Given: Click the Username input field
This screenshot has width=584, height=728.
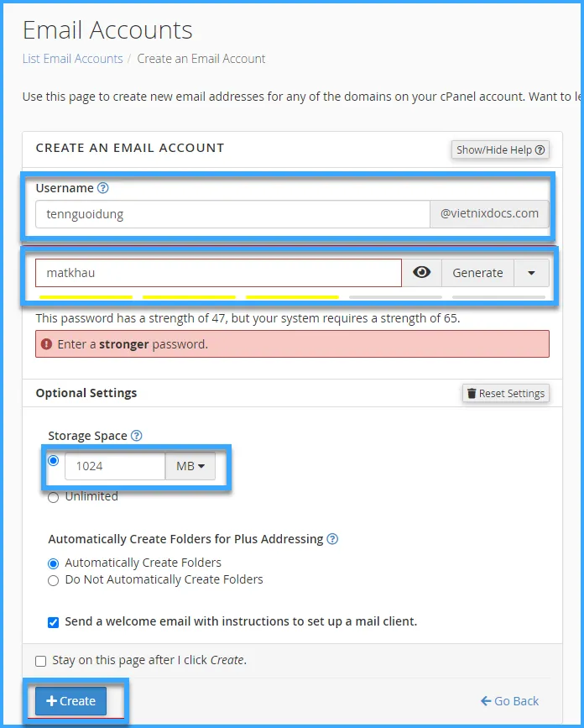Looking at the screenshot, I should tap(232, 214).
